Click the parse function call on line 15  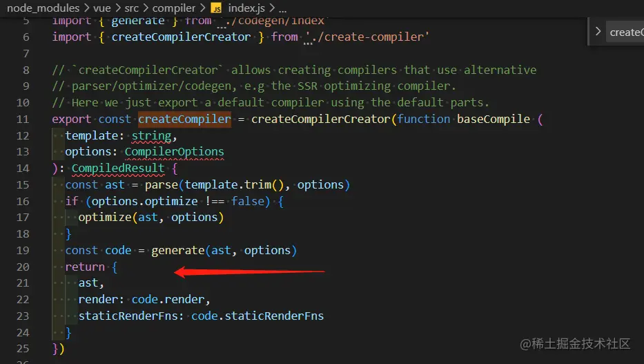coord(162,185)
